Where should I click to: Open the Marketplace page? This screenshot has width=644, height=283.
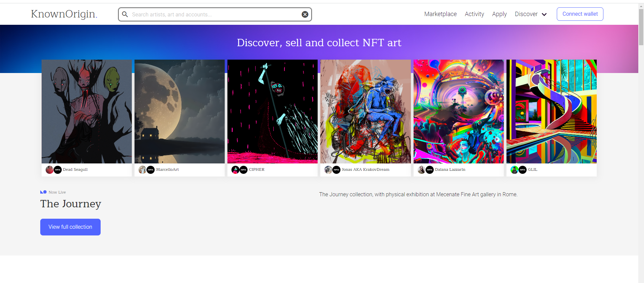click(x=440, y=14)
